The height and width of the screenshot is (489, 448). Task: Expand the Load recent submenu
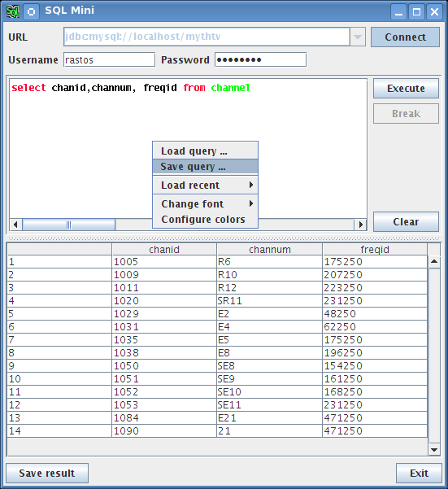point(205,186)
